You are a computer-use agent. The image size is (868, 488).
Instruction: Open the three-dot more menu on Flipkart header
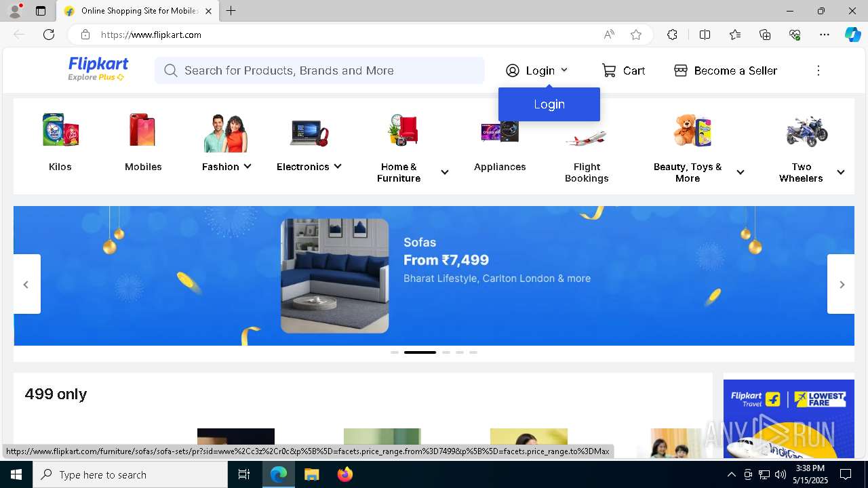click(818, 70)
